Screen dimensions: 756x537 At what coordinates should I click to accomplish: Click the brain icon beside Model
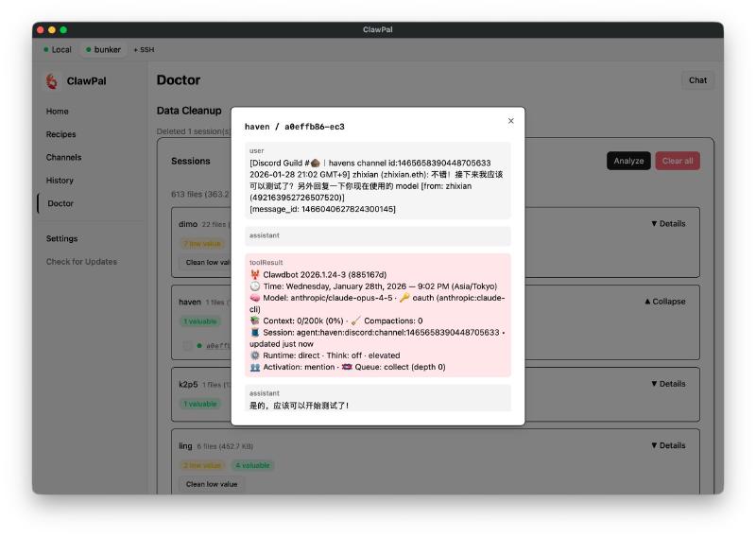point(255,298)
